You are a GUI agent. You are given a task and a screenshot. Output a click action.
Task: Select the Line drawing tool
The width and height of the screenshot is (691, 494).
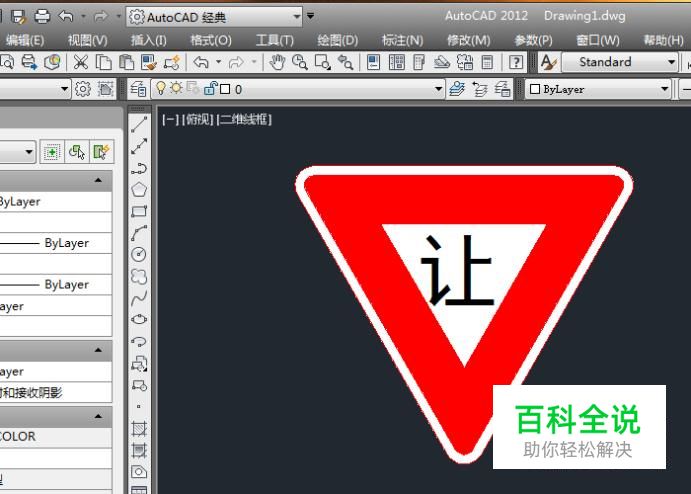139,125
